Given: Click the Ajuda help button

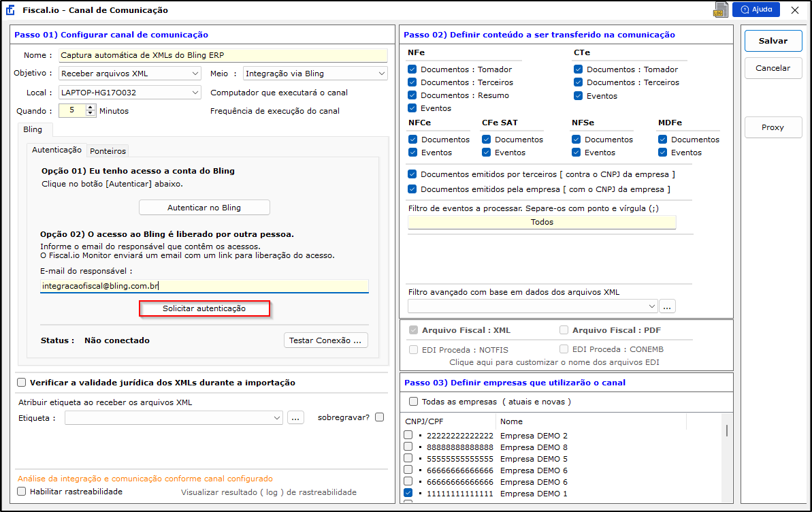Looking at the screenshot, I should click(x=756, y=10).
